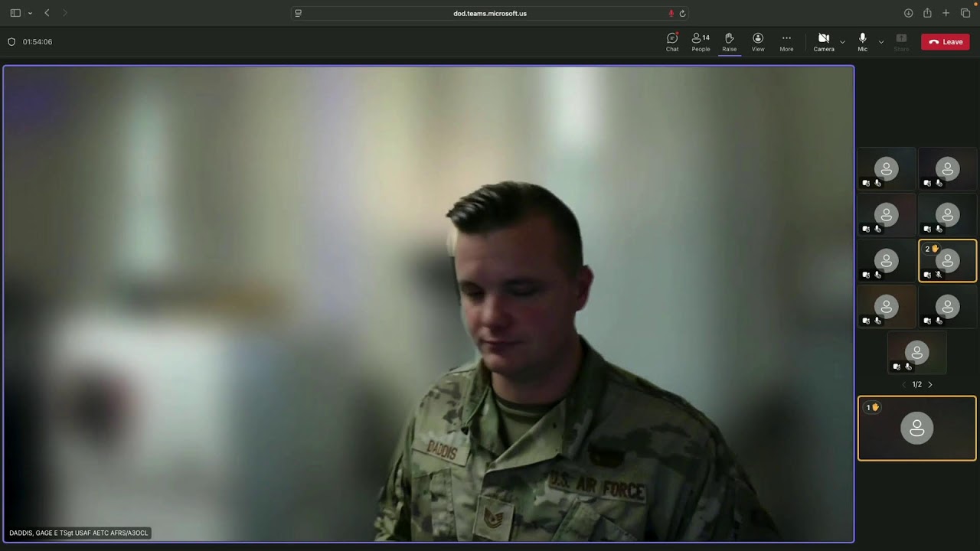Click the red microphone indicator in address bar
This screenshot has height=551, width=980.
click(671, 13)
